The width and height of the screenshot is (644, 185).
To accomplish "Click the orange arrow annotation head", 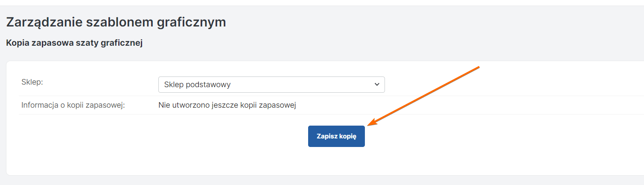I will (x=370, y=123).
